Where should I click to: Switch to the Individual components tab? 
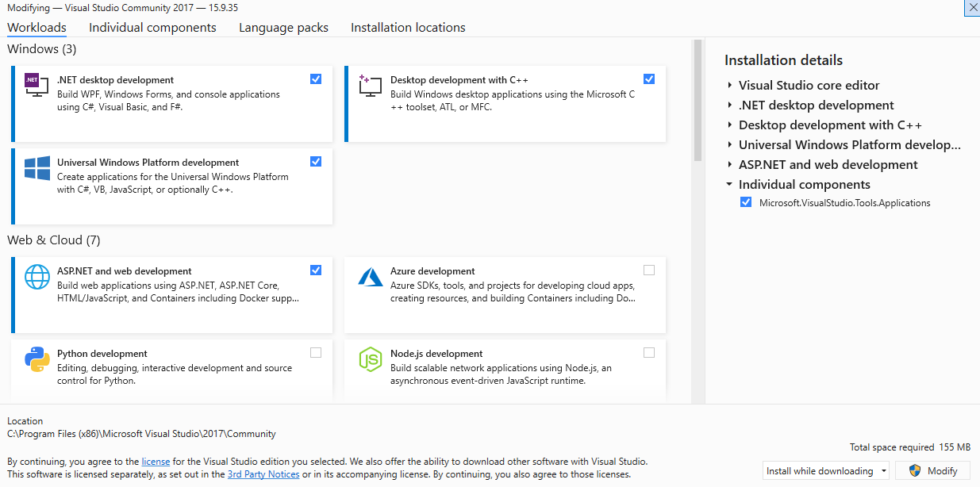point(152,27)
